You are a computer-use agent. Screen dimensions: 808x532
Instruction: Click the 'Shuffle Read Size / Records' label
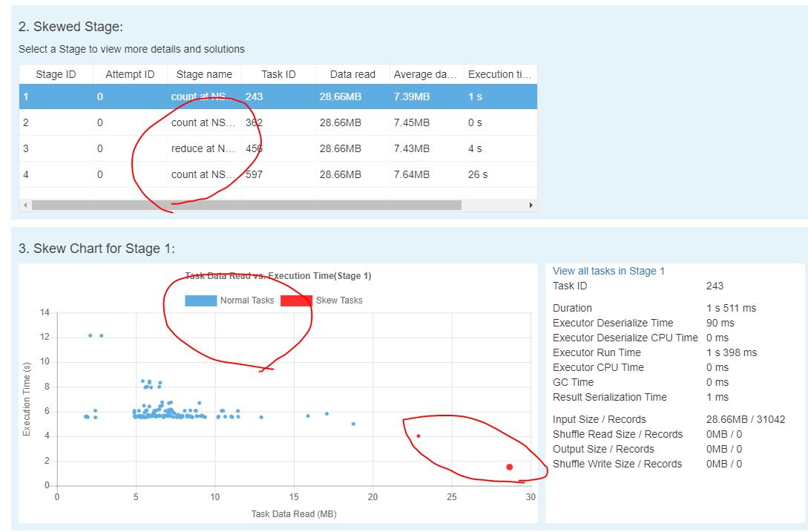[x=617, y=435]
